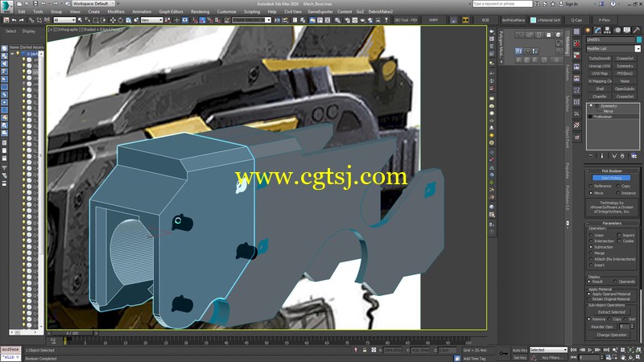Image resolution: width=644 pixels, height=362 pixels.
Task: Select the Select and Move tool
Action: pos(113,19)
